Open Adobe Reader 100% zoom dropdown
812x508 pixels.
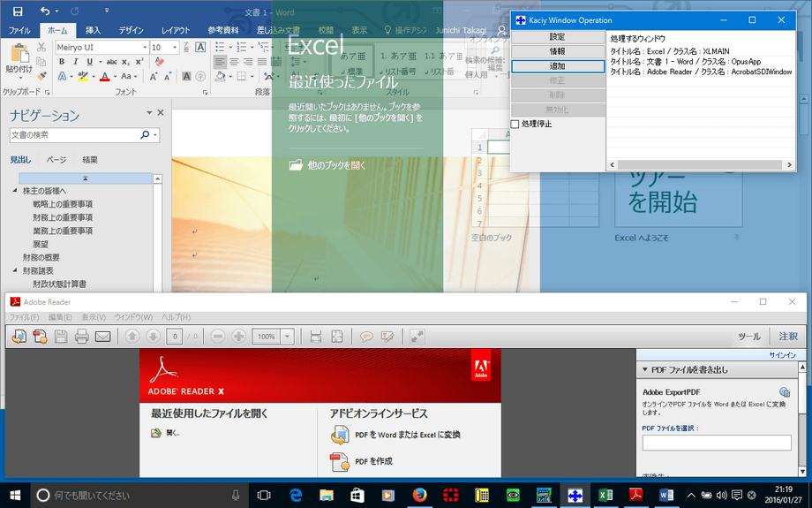tap(288, 337)
